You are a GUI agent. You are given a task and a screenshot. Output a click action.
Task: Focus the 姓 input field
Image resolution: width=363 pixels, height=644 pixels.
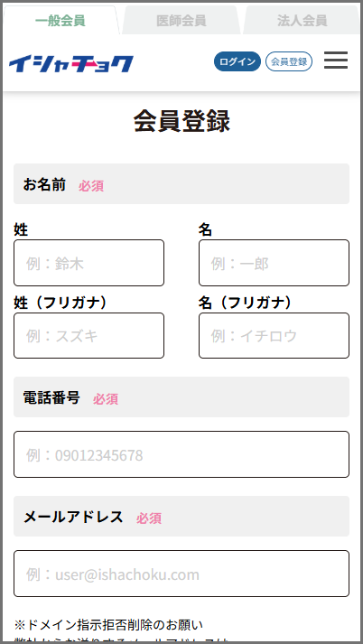click(x=88, y=263)
